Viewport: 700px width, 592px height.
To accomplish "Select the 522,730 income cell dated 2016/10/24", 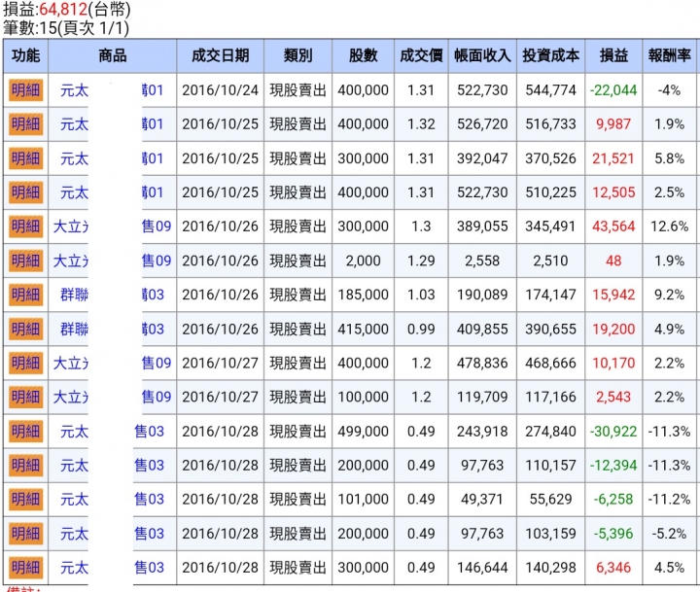I will 482,90.
